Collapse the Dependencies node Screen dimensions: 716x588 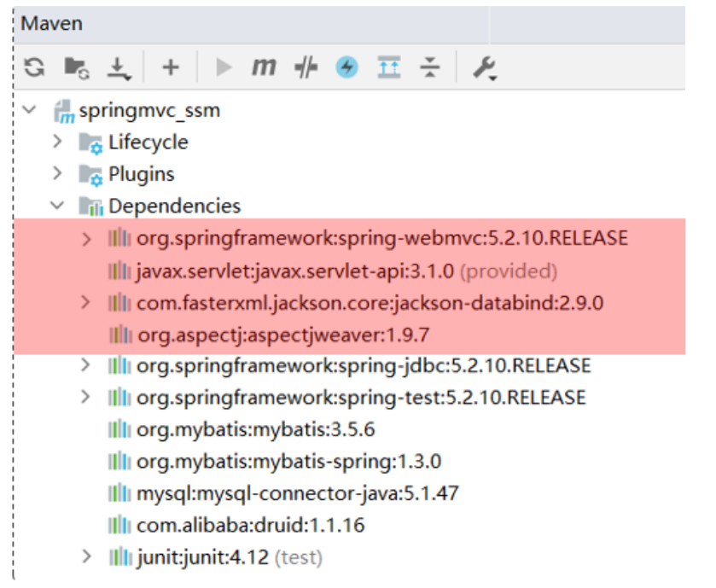pos(57,206)
